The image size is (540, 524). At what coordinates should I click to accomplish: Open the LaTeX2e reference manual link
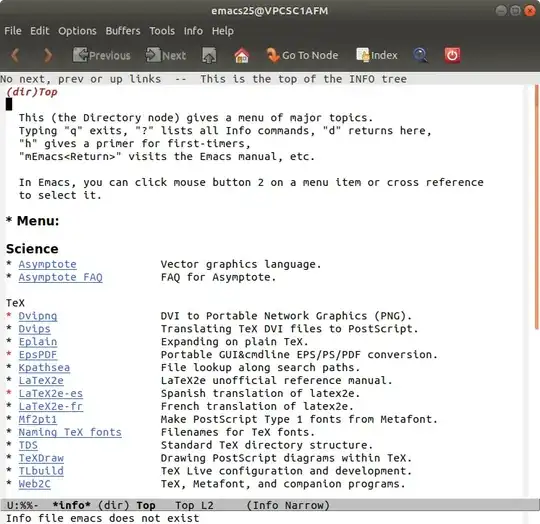[x=41, y=380]
